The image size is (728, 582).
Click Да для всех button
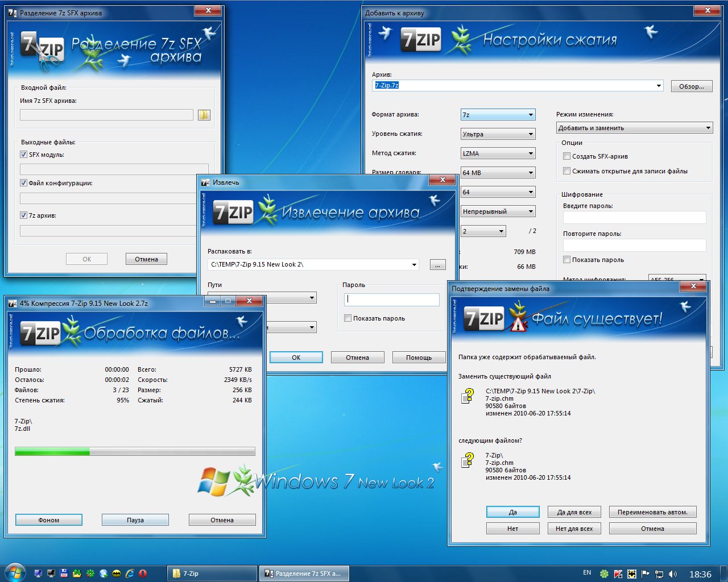(574, 512)
